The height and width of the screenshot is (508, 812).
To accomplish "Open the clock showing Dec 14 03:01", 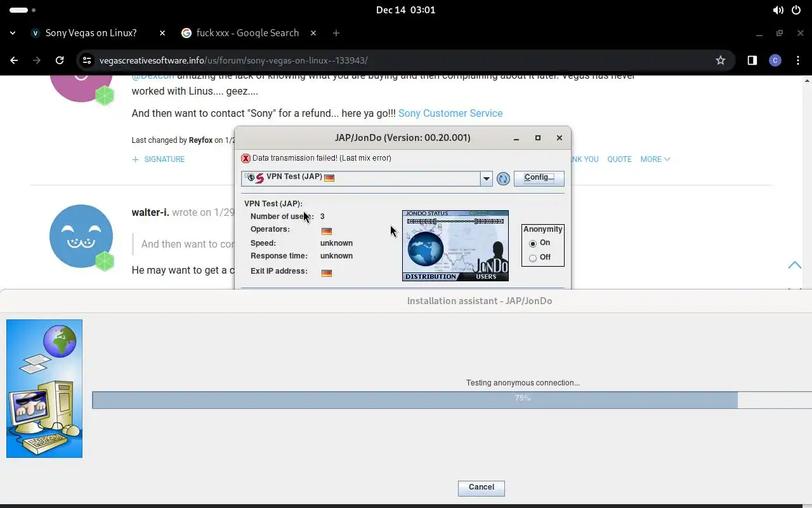I will click(x=405, y=10).
